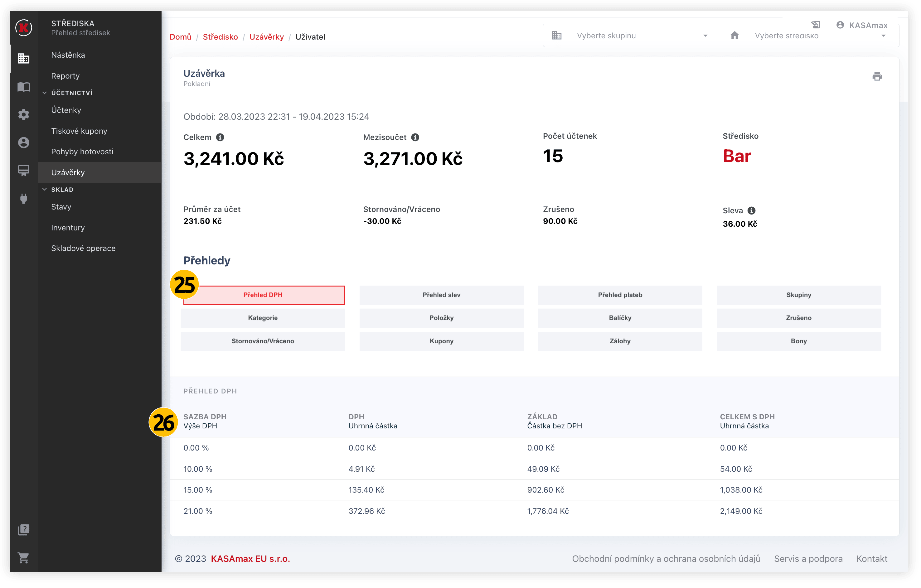Collapse the SKLAD section
Viewport: 921px width, 588px height.
click(45, 190)
